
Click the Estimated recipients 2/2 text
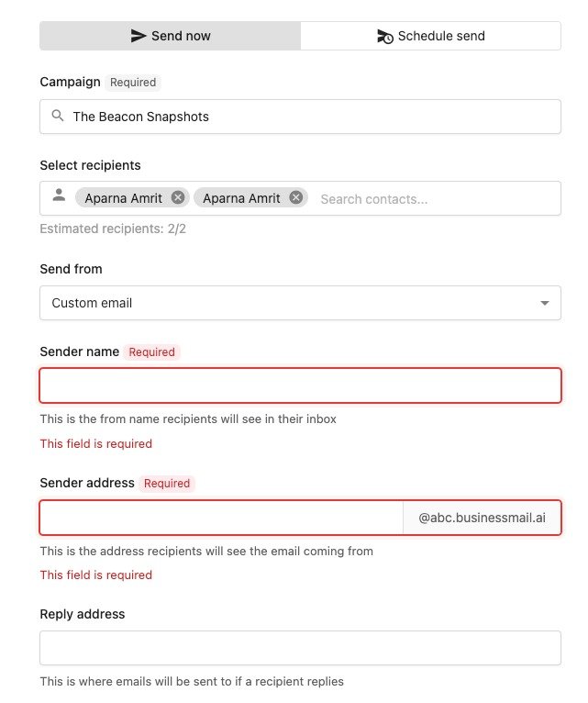[x=113, y=229]
